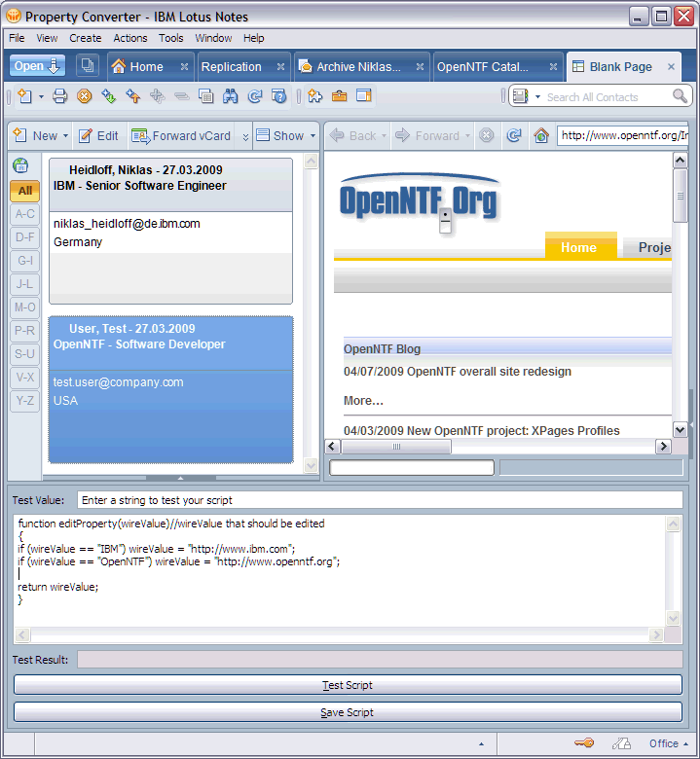Click the browser Stop loading icon

point(487,135)
